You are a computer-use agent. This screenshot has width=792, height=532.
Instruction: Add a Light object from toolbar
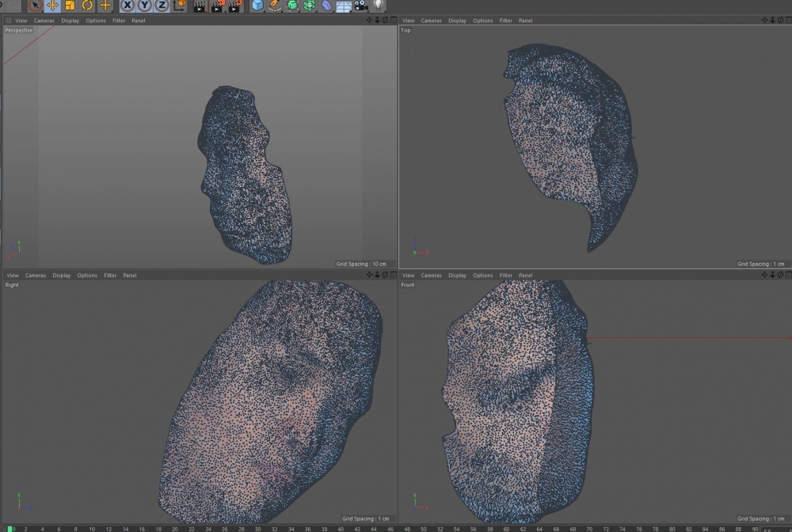[379, 6]
